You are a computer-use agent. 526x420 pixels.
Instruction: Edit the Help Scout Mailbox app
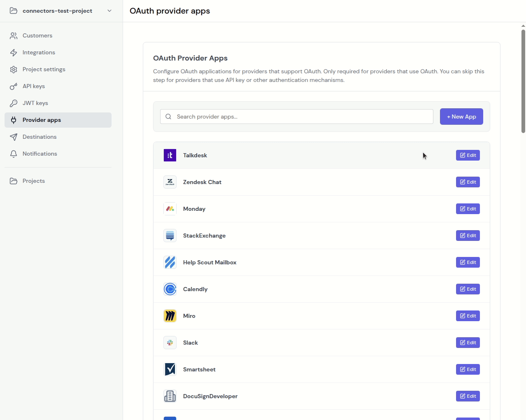(468, 262)
